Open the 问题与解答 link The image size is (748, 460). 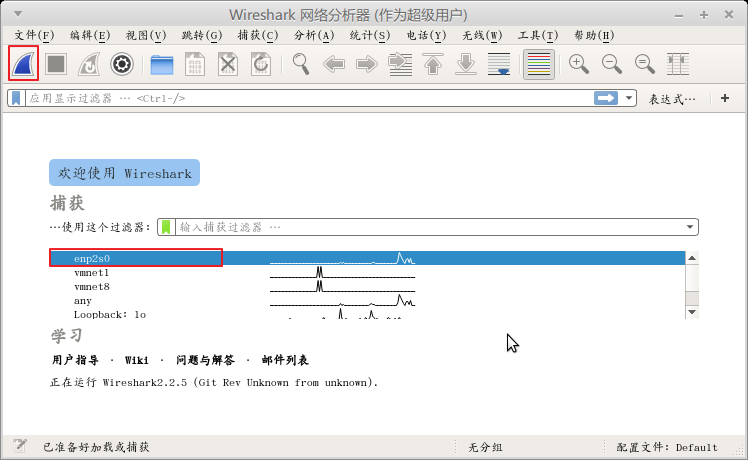click(x=206, y=360)
